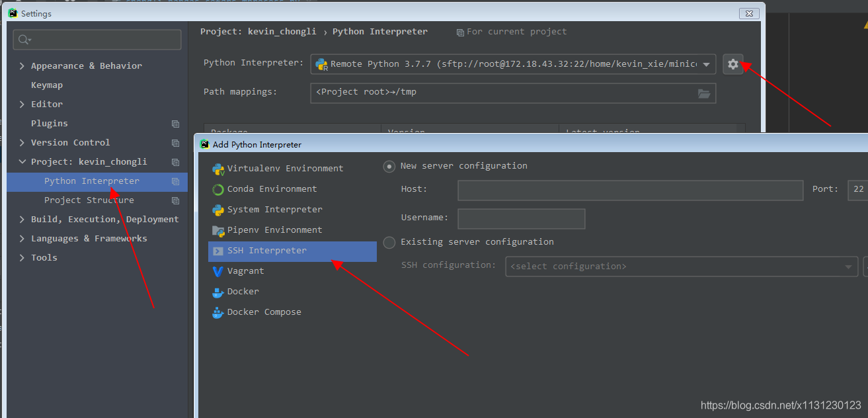Image resolution: width=868 pixels, height=418 pixels.
Task: Select Docker Compose interpreter type
Action: 264,312
